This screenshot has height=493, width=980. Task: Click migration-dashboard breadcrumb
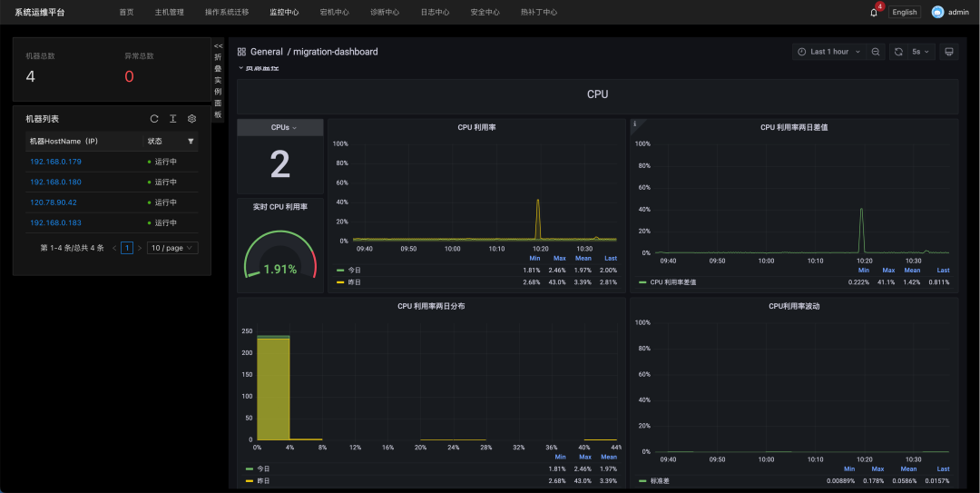coord(336,52)
